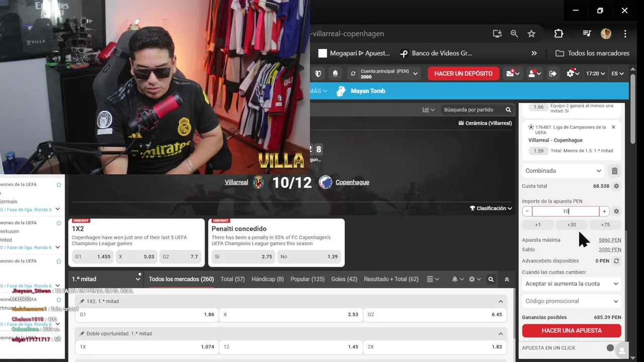Switch to the Goles (42) tab

pyautogui.click(x=344, y=279)
